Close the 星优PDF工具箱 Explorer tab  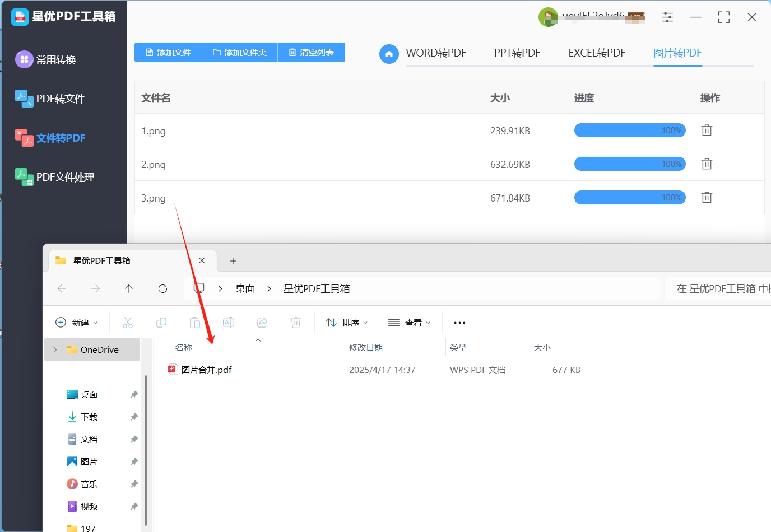[202, 260]
